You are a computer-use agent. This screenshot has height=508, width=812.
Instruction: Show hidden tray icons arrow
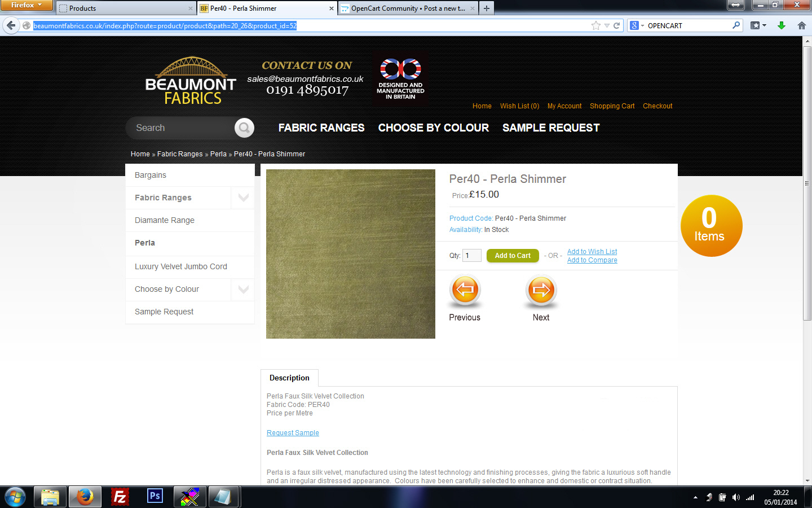pyautogui.click(x=695, y=497)
